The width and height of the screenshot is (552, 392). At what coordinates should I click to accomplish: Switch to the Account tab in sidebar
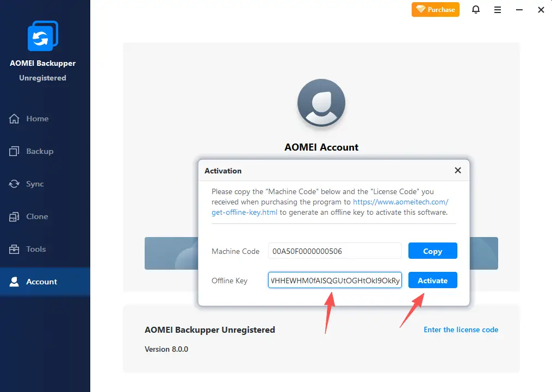(41, 282)
